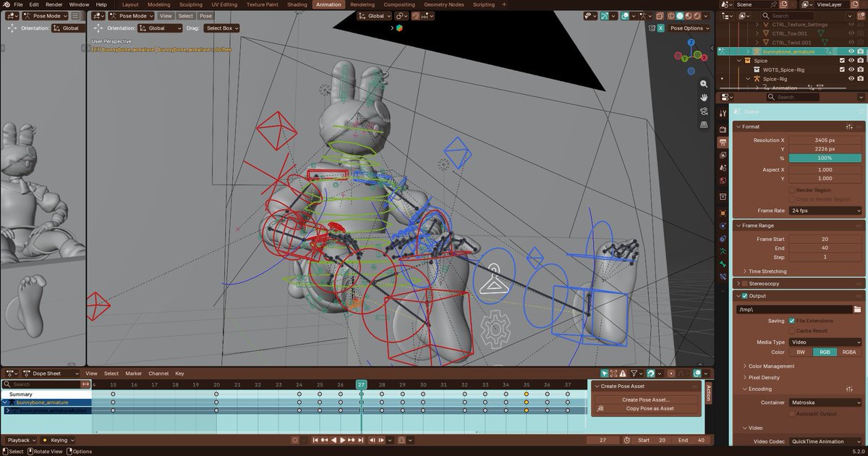Click the Z axis on the navigation gizmo
Image resolution: width=868 pixels, height=456 pixels.
692,43
